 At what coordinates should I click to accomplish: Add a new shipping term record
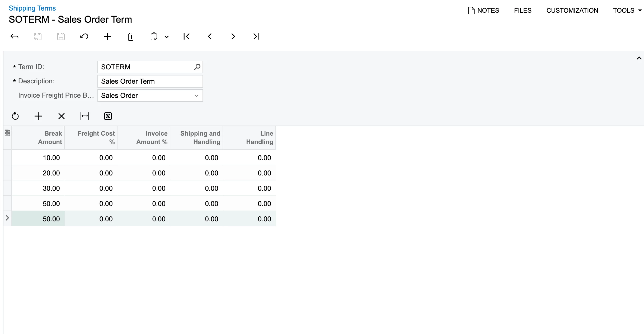(107, 36)
